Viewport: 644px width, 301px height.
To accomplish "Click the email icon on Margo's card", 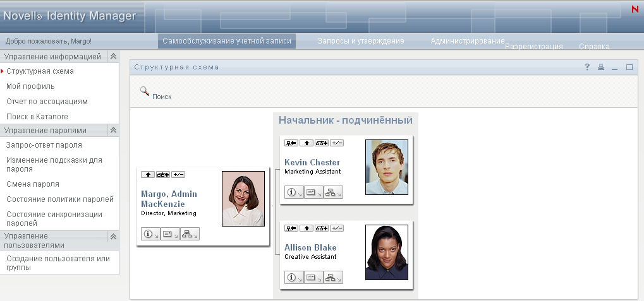I will click(170, 233).
